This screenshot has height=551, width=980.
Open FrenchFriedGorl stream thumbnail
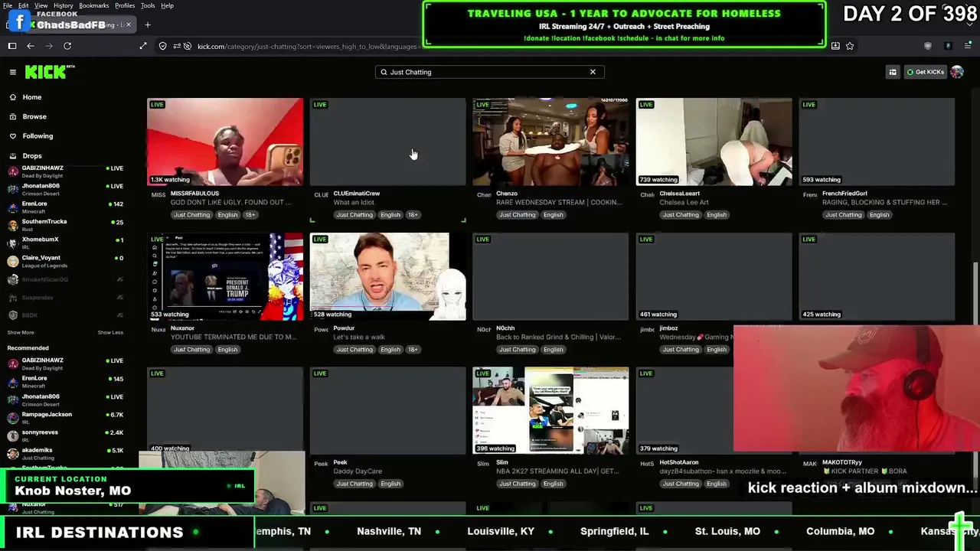tap(877, 142)
